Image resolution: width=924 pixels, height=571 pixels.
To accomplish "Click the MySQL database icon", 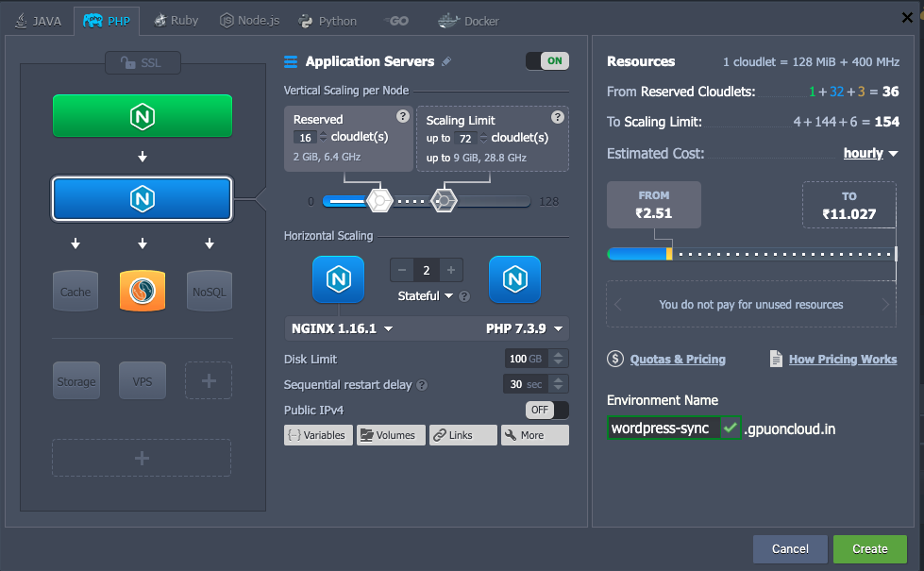I will click(142, 292).
